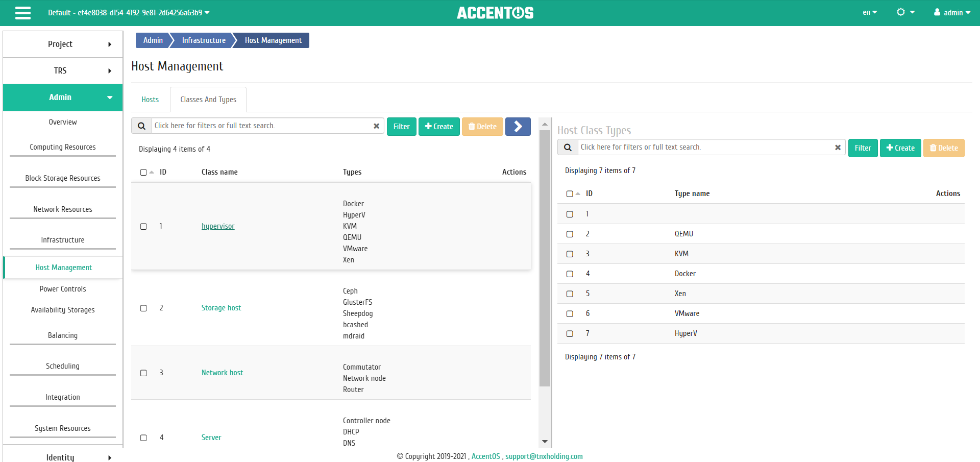The height and width of the screenshot is (462, 980).
Task: Click the Infrastructure breadcrumb
Action: coord(204,40)
